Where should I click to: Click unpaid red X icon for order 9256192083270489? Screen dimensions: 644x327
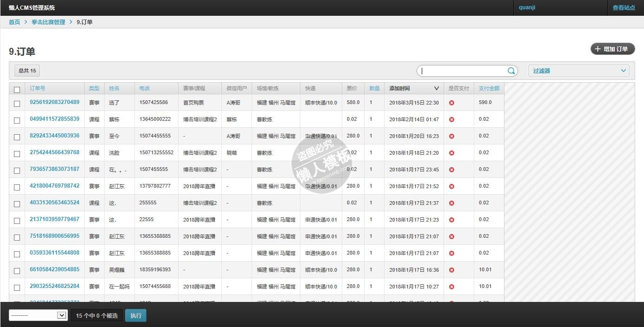pyautogui.click(x=451, y=103)
